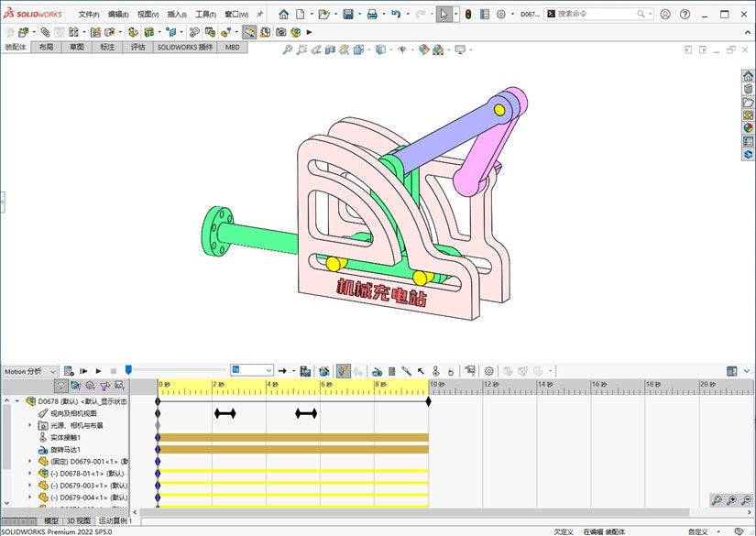Toggle the Filter Results icon
Image resolution: width=756 pixels, height=536 pixels.
pos(119,386)
